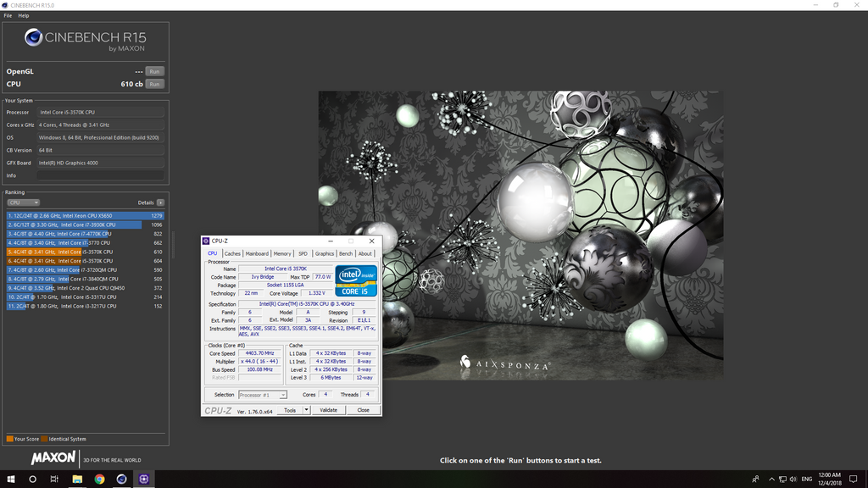Select ranking row Core i3-3217U CPU
The width and height of the screenshot is (868, 488).
(x=86, y=306)
